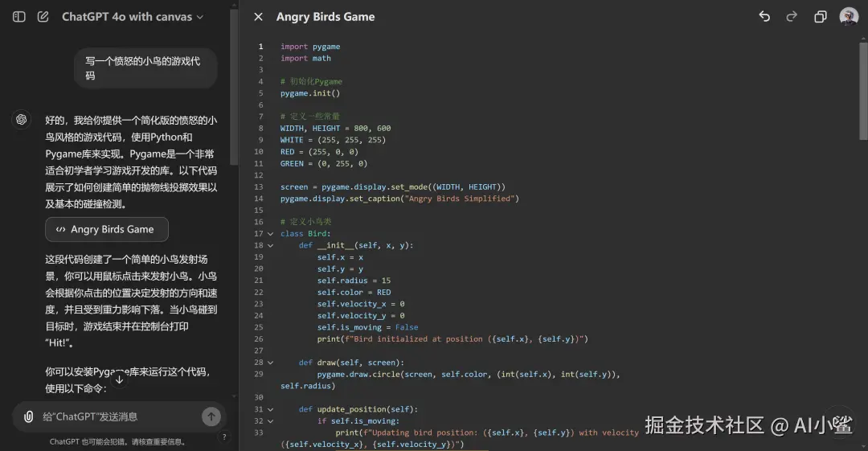Click 'WIDTH, HEIGHT = 800, 600' line

pos(335,128)
